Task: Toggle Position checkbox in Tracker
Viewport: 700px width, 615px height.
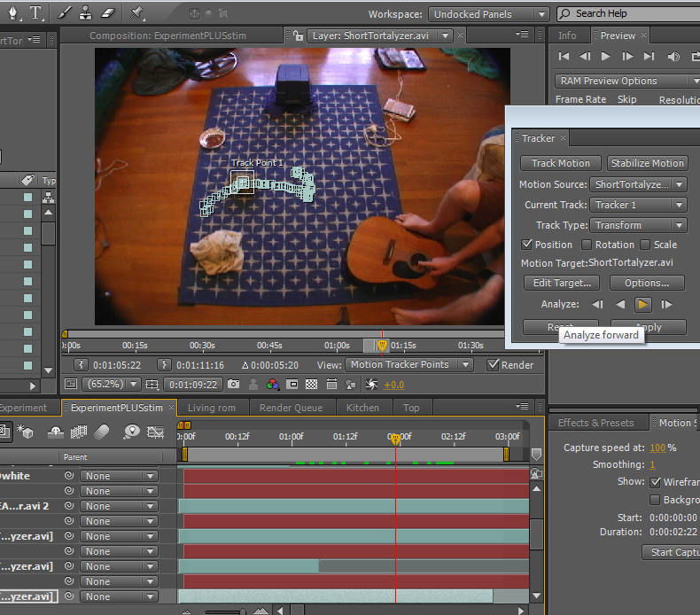Action: pyautogui.click(x=527, y=245)
